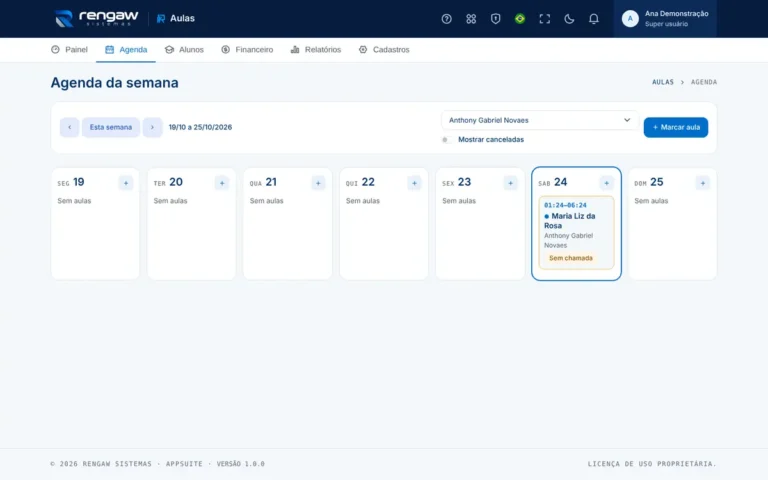Click the Marcar aula button

[x=675, y=127]
